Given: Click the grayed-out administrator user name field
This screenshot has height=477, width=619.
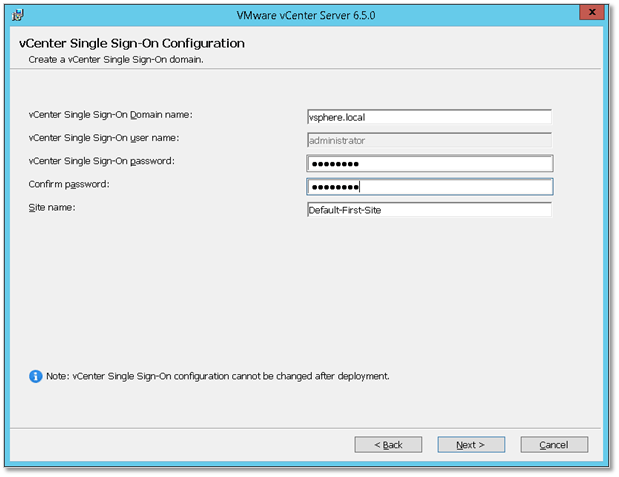Looking at the screenshot, I should coord(429,140).
